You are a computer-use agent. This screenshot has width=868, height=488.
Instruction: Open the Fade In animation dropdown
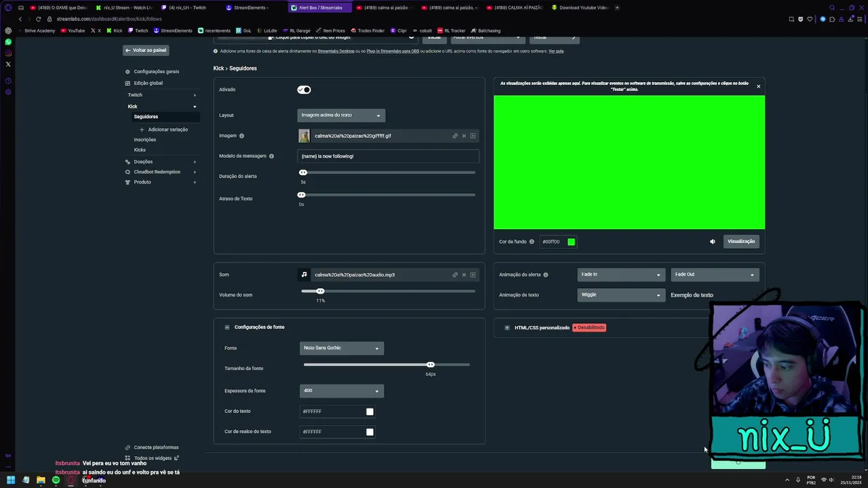click(620, 274)
